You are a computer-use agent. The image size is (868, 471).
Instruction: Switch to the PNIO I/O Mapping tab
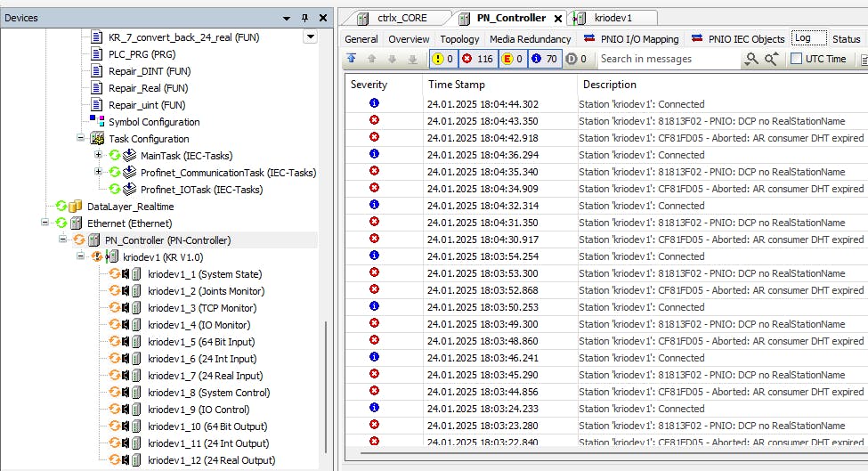632,39
